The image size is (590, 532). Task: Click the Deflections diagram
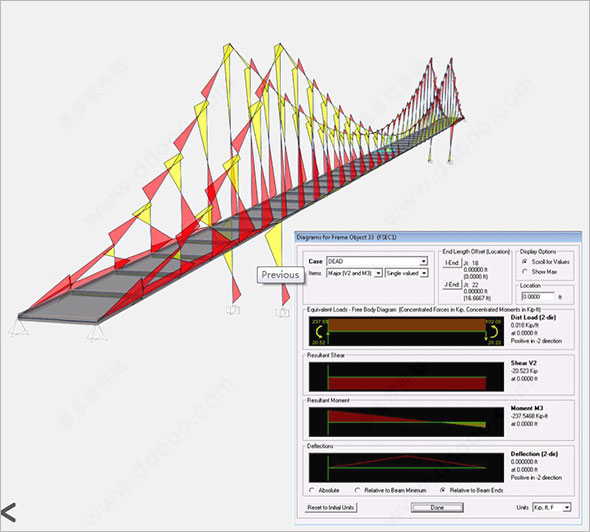[x=406, y=468]
